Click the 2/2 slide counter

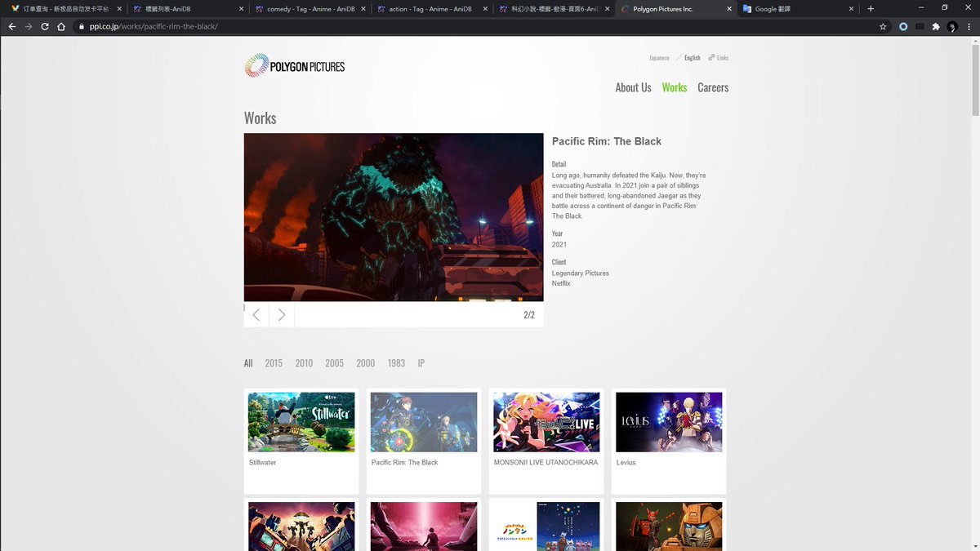529,315
